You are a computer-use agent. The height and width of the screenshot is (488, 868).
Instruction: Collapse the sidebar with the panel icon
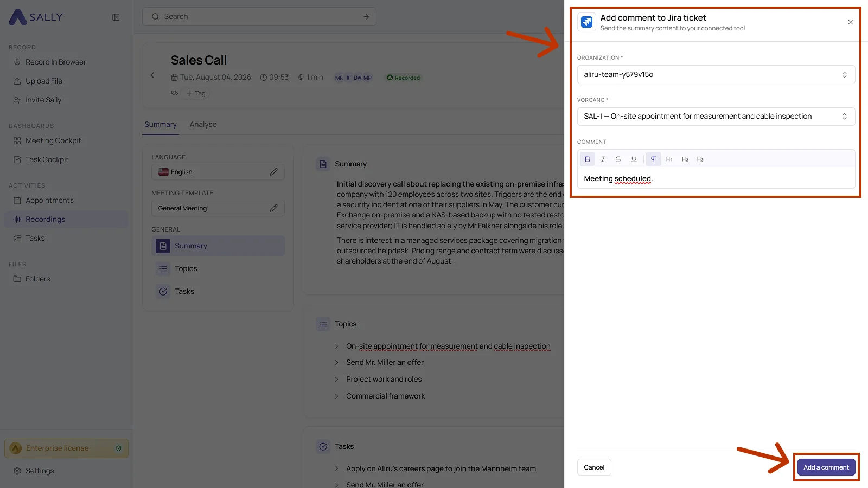[116, 17]
